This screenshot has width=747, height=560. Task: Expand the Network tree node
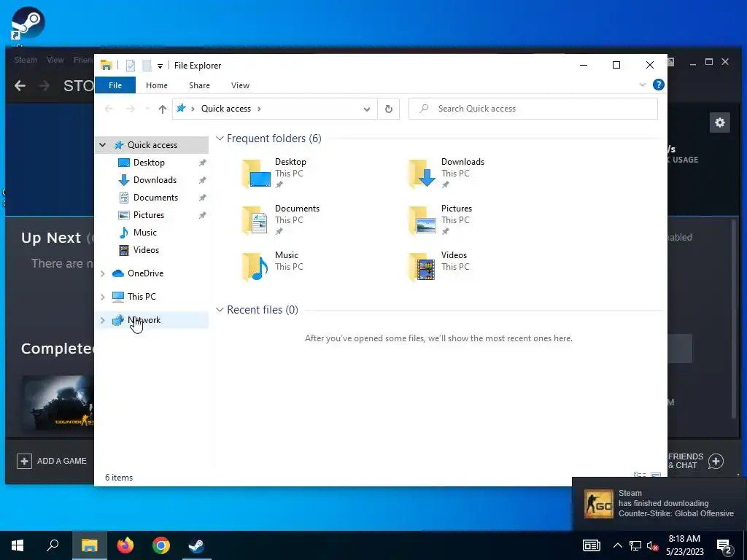coord(102,321)
